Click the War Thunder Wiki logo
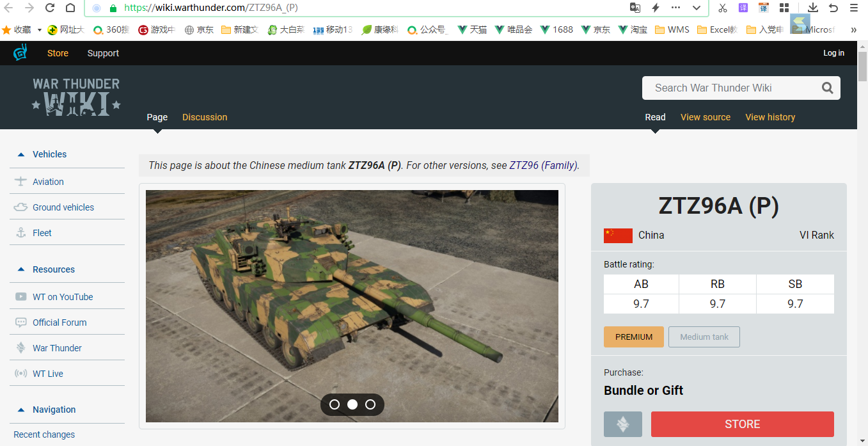Image resolution: width=868 pixels, height=446 pixels. point(76,97)
